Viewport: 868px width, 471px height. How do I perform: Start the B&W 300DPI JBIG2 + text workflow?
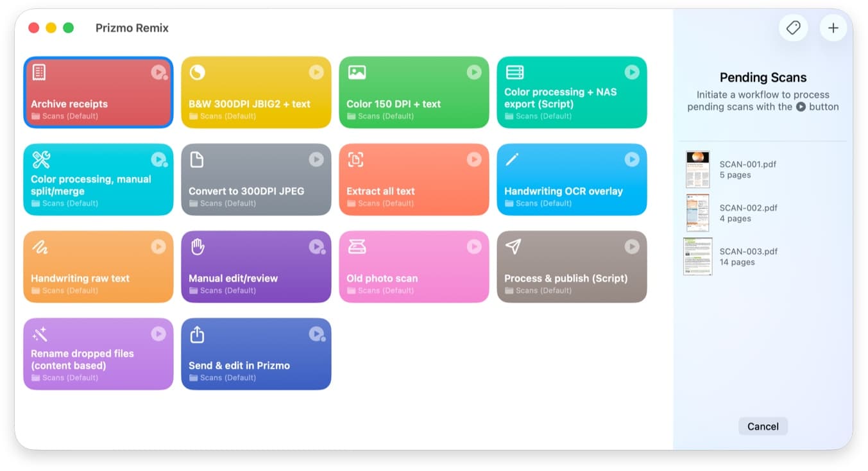[316, 72]
